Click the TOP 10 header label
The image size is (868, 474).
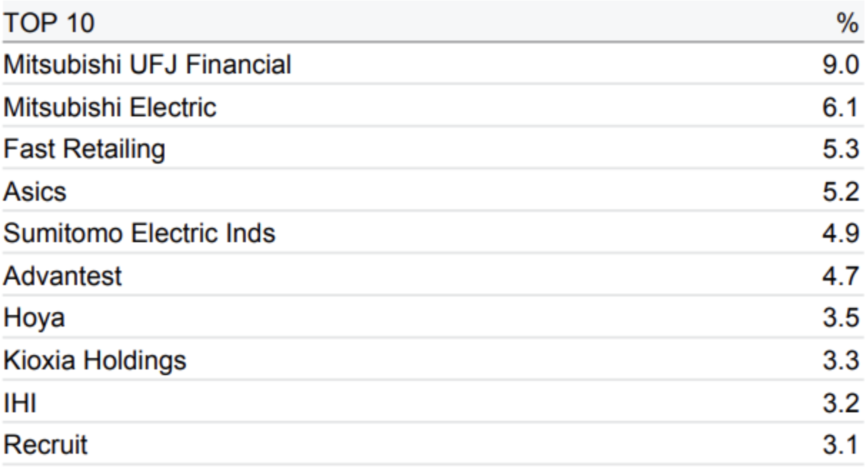(x=49, y=23)
